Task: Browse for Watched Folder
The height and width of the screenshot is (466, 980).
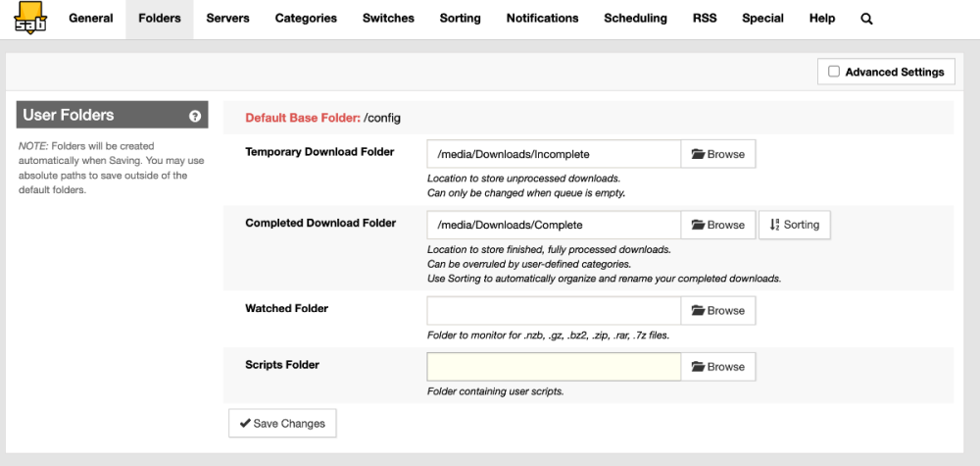Action: pyautogui.click(x=718, y=310)
